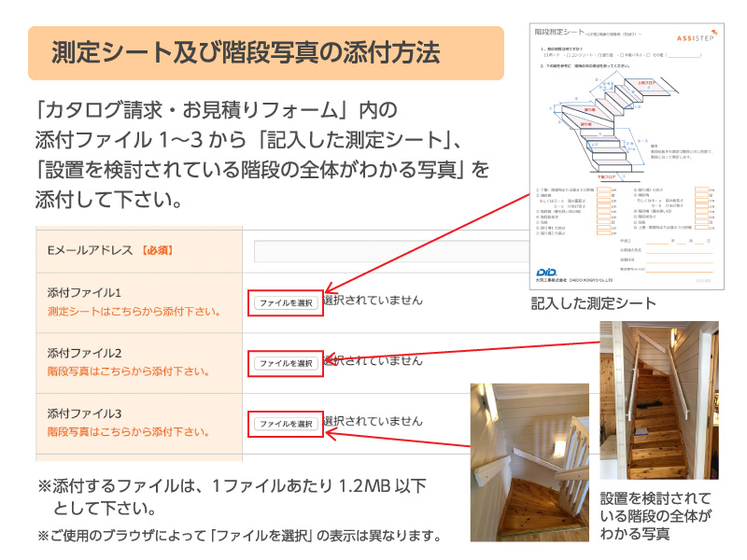Click 選択されていません status beside 添付ファイル2
The image size is (747, 560).
click(x=373, y=360)
